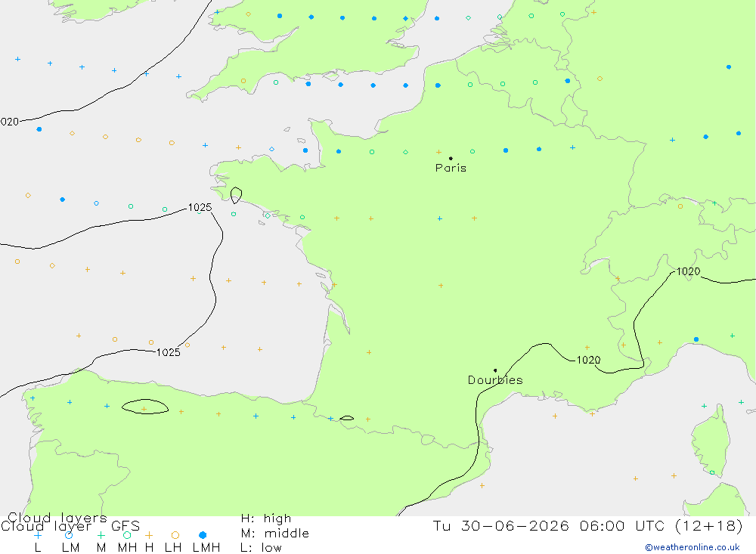Select the Dourbies city label
756x554 pixels.
495,380
